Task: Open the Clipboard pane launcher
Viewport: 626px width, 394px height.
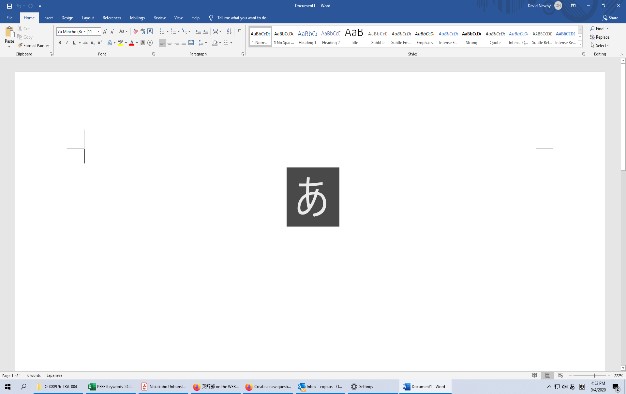Action: pos(51,54)
